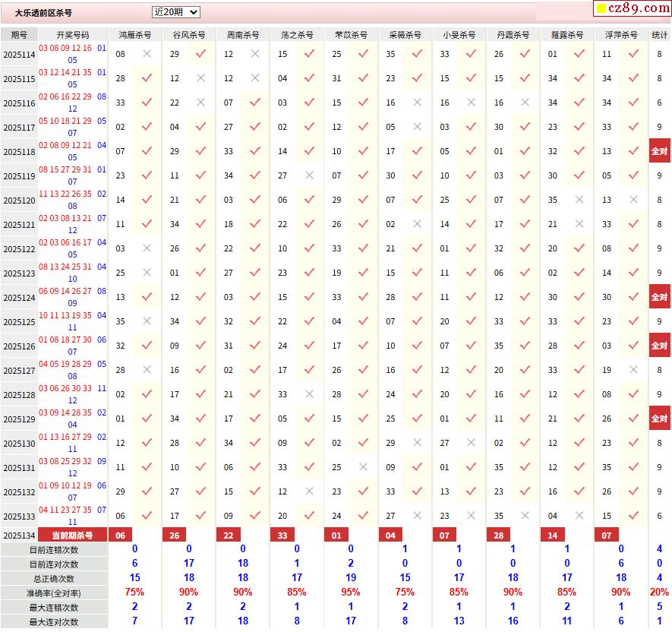Select the 谷风杀号 column header

(x=188, y=35)
